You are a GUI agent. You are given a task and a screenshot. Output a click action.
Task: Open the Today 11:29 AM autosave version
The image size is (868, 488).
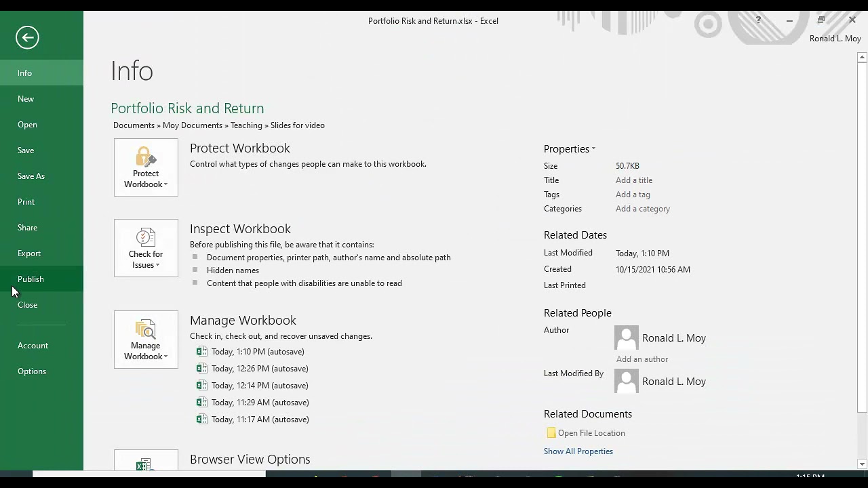click(x=260, y=403)
